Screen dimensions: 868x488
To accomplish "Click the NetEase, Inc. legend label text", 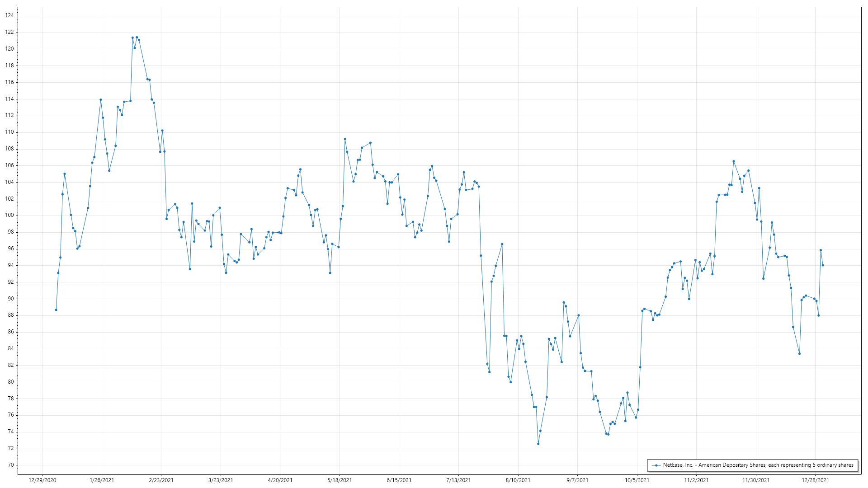I will (758, 465).
